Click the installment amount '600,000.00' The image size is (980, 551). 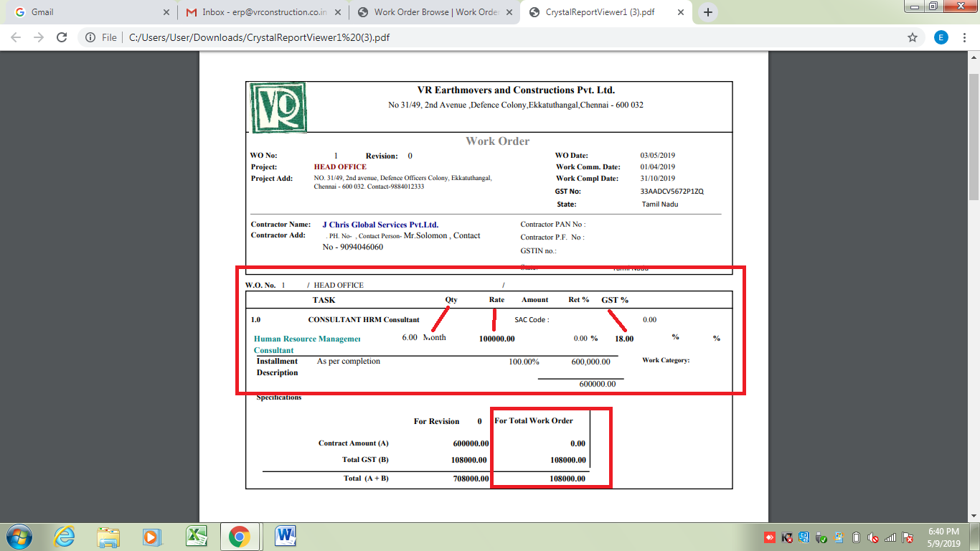click(x=591, y=362)
